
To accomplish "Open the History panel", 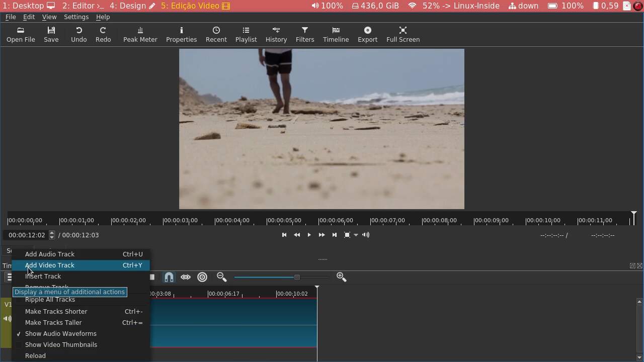I will pos(276,34).
